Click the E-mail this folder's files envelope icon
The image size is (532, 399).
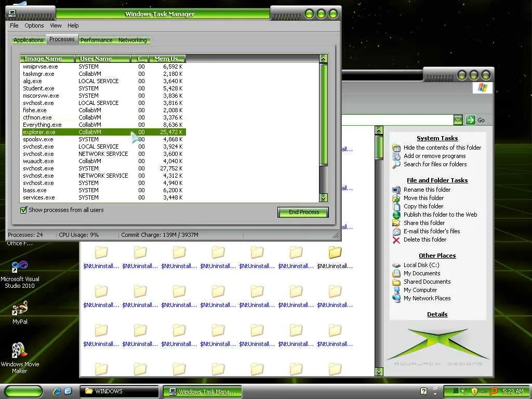tap(396, 231)
